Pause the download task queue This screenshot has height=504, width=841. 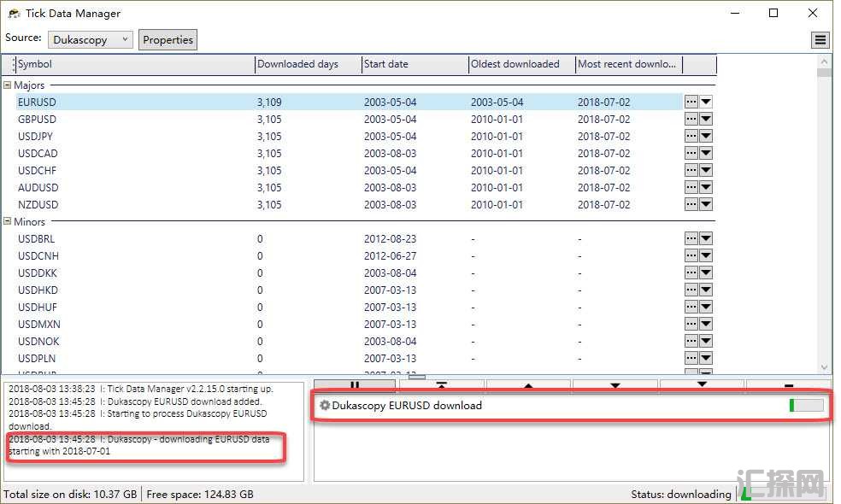point(355,386)
